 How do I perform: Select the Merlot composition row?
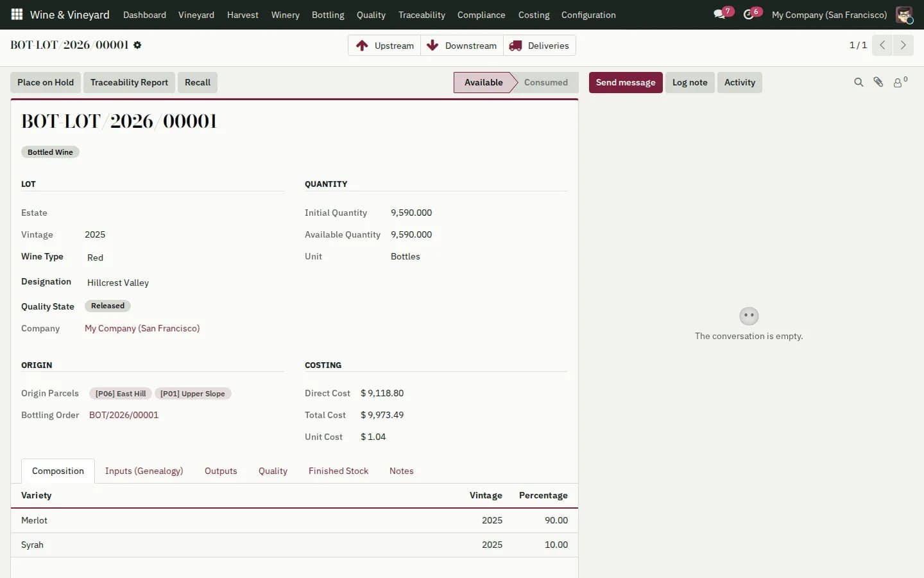pos(295,520)
